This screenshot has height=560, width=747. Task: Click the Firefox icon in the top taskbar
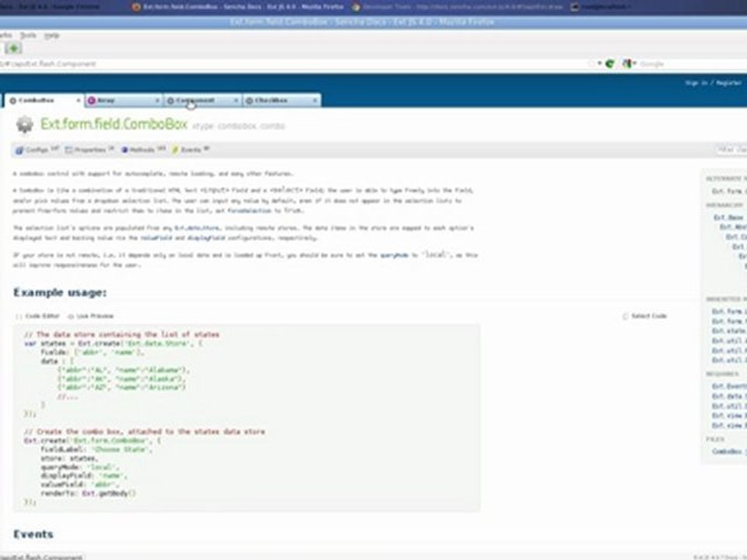(x=136, y=7)
